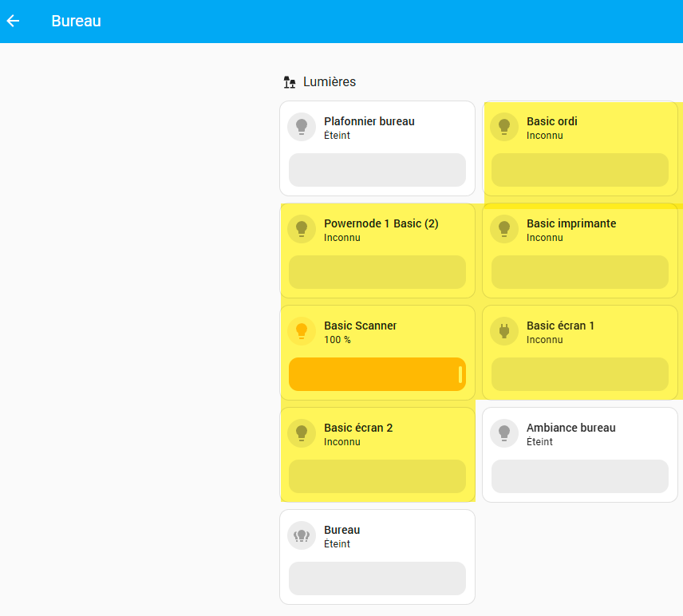Open Ambiance bureau details by its name
Screen dimensions: 683x616
click(x=570, y=428)
